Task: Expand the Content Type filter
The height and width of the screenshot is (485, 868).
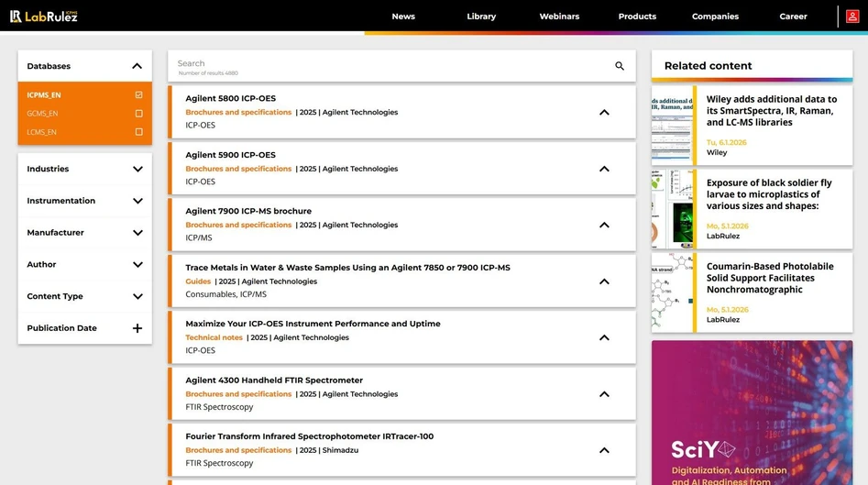Action: coord(137,296)
